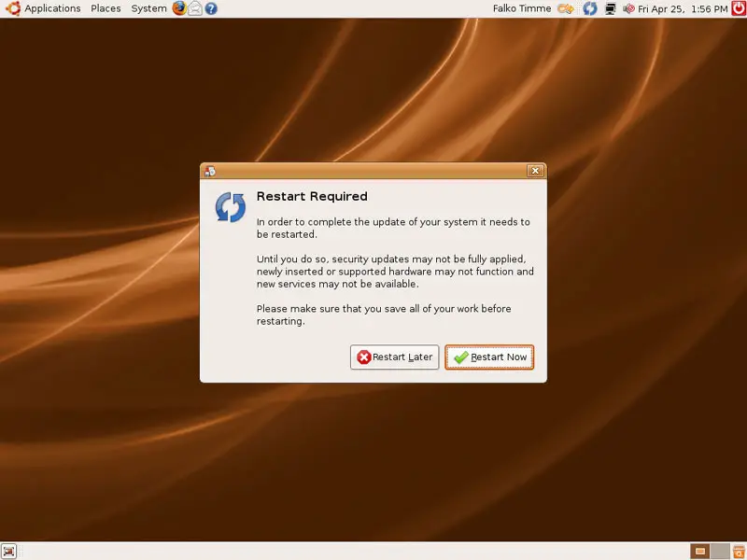
Task: Click Restart Now button
Action: click(x=489, y=357)
